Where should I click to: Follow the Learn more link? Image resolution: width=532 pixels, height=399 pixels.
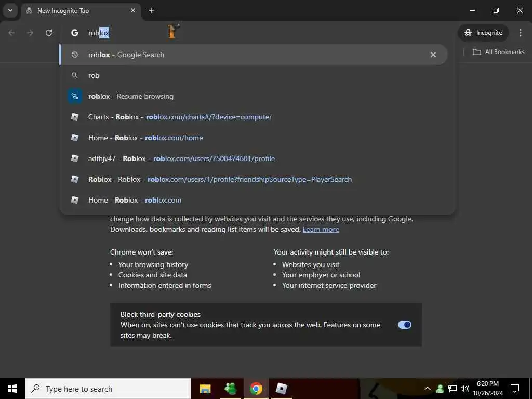coord(321,229)
